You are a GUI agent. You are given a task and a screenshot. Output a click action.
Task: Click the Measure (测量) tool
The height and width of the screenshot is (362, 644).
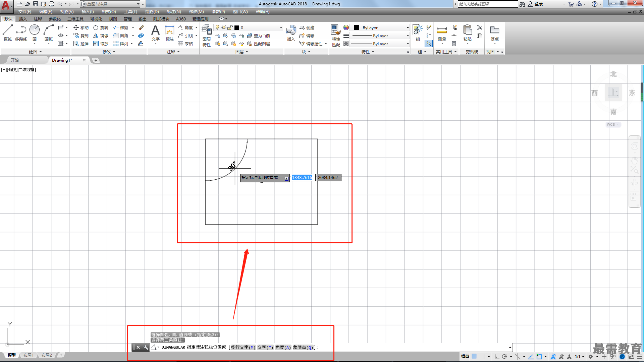click(x=442, y=33)
